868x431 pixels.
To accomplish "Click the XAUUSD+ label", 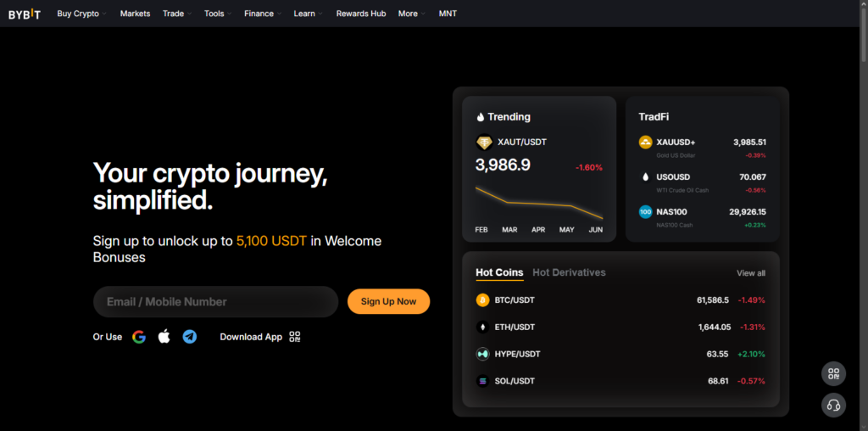I will (676, 143).
